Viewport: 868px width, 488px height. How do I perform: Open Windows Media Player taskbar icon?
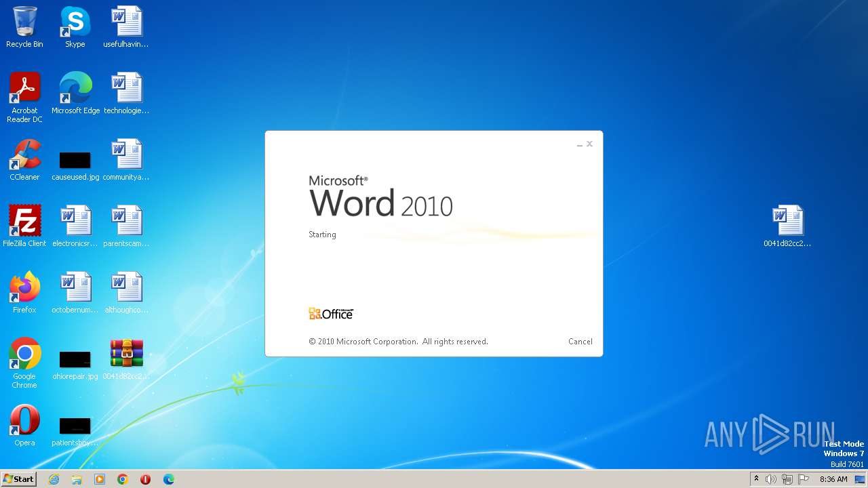coord(100,479)
